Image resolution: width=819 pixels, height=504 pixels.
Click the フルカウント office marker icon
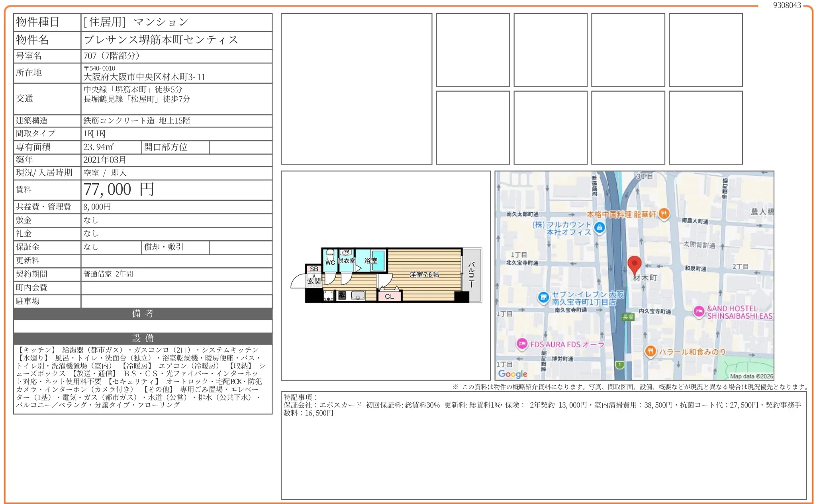599,229
